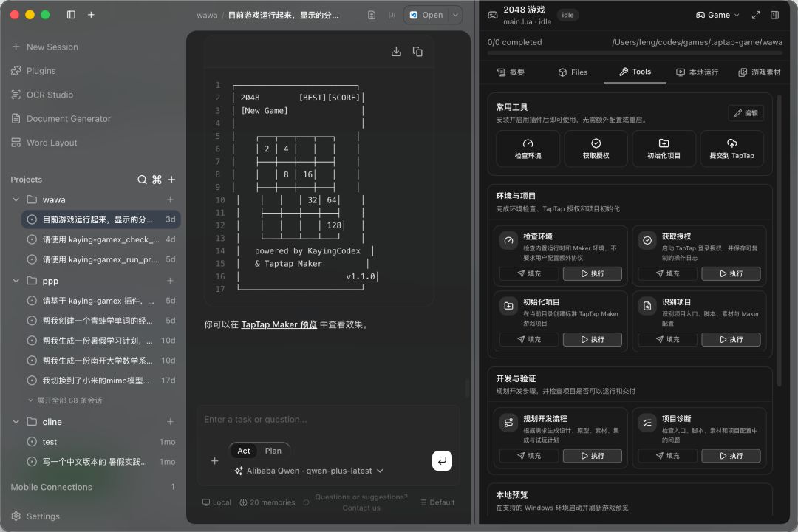Open a new tab with plus icon

coord(91,15)
